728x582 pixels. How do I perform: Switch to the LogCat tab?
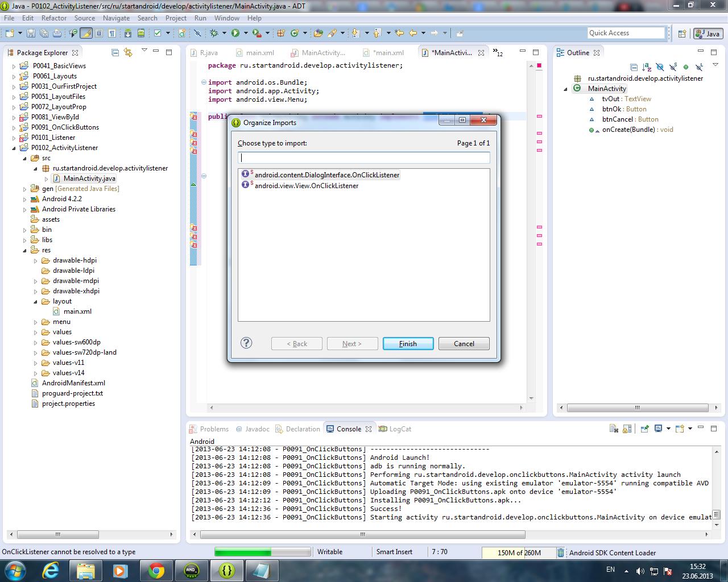[x=395, y=429]
